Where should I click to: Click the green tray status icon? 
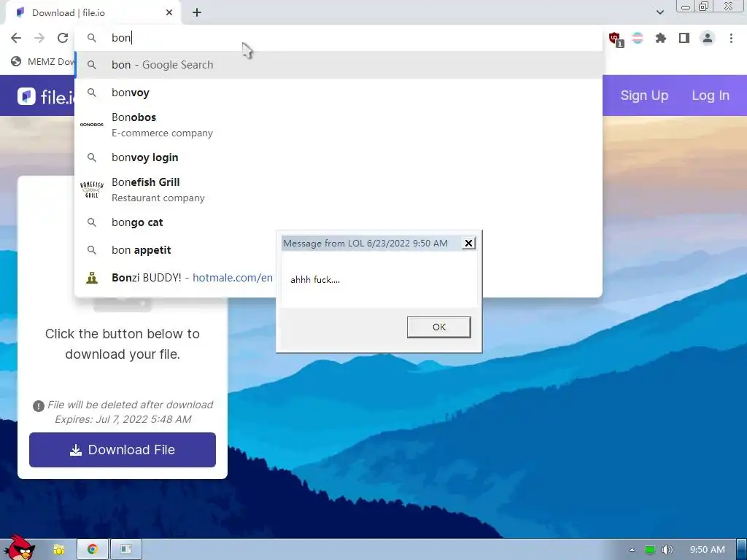tap(650, 550)
